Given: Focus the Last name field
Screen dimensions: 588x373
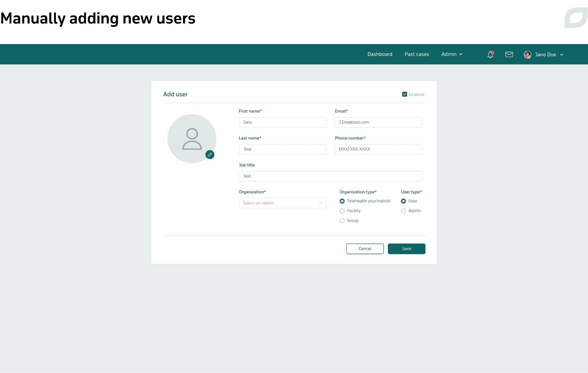Looking at the screenshot, I should [x=283, y=149].
